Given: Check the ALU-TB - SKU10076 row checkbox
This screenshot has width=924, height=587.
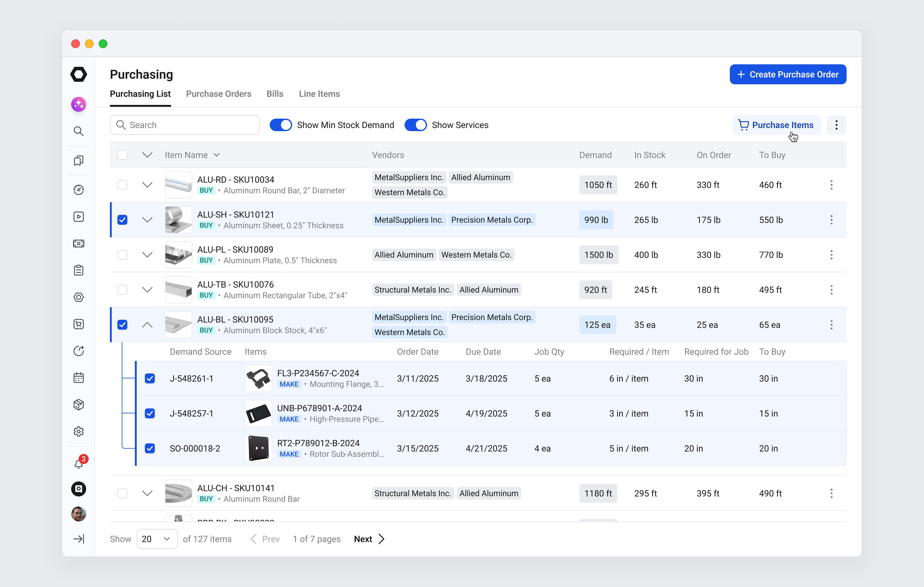Looking at the screenshot, I should [122, 290].
